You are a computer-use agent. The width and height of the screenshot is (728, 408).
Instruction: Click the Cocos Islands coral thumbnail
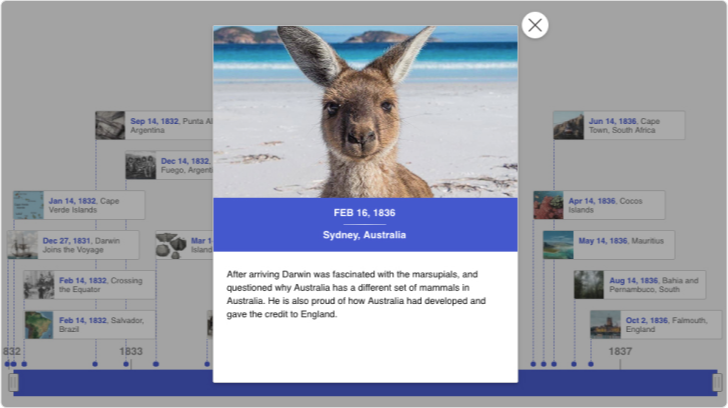(548, 205)
